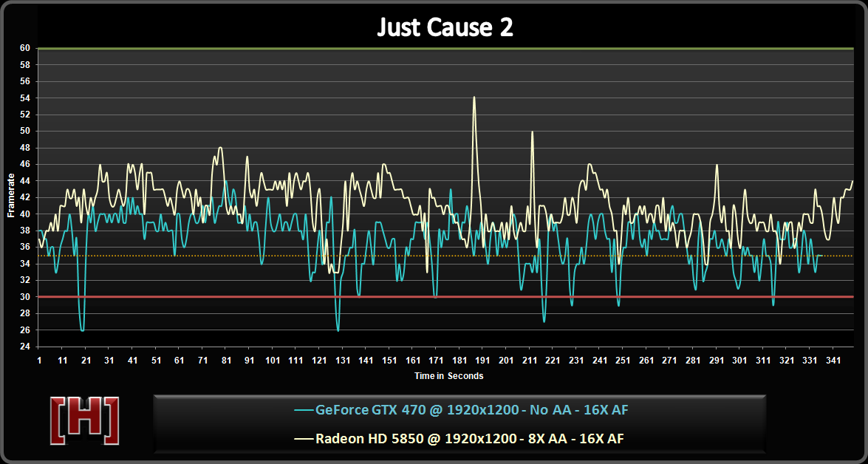Screen dimensions: 868x464
Task: Click the 191 tick label on the time axis
Action: click(x=482, y=361)
